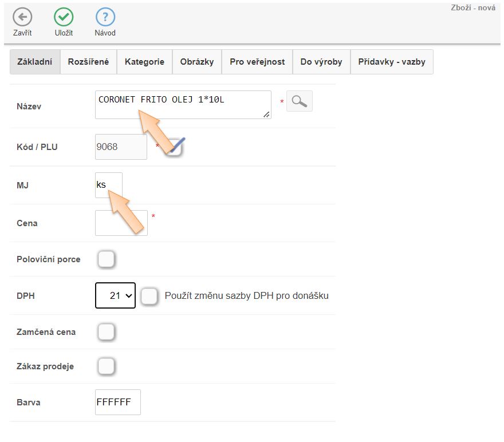Click the Barva color field FFFFFF

coord(117,402)
